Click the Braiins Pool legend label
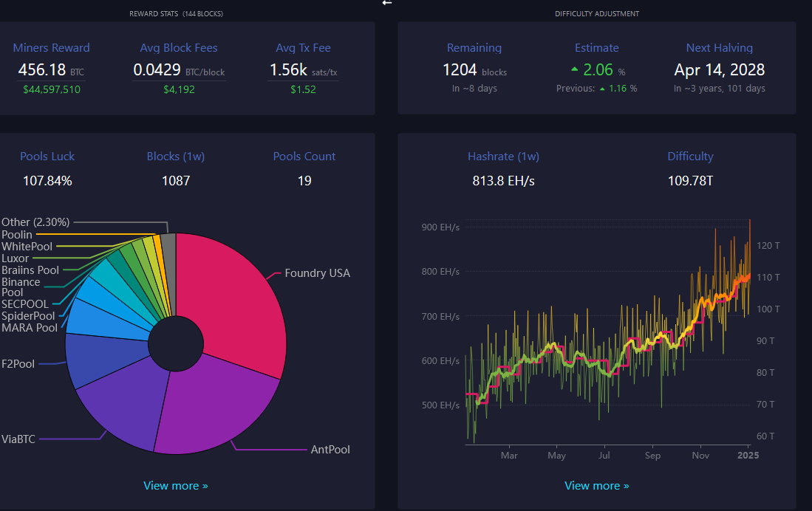Image resolution: width=812 pixels, height=511 pixels. 30,270
